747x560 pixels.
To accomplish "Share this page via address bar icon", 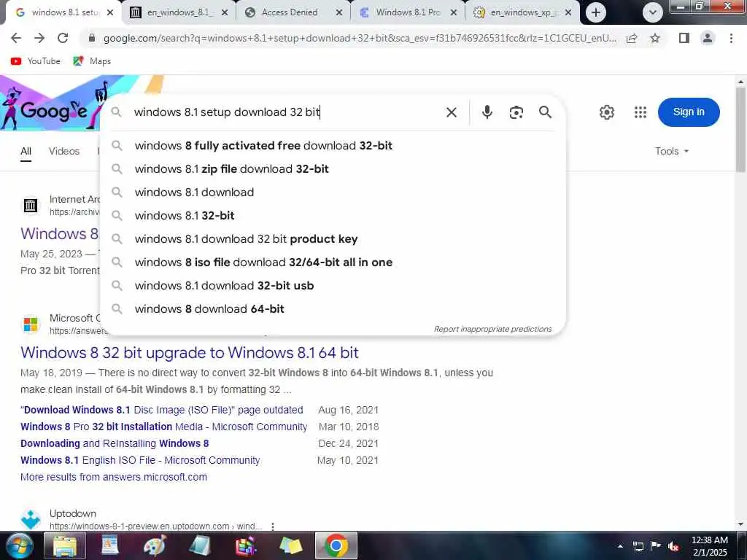I will [x=632, y=38].
